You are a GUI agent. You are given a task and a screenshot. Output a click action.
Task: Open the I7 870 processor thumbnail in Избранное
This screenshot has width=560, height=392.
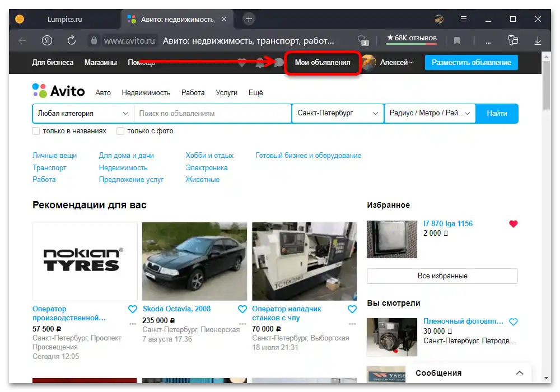[392, 239]
